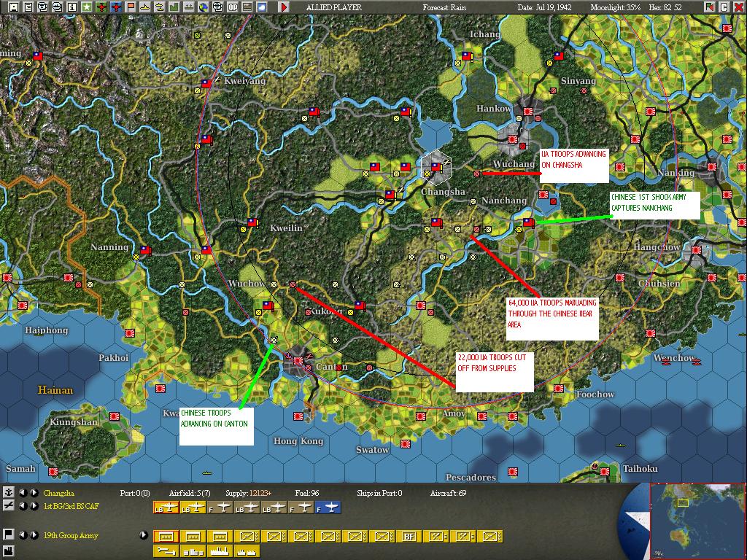Screen dimensions: 747x560
Task: Select the first tan F fighter unit icon
Action: 220,507
